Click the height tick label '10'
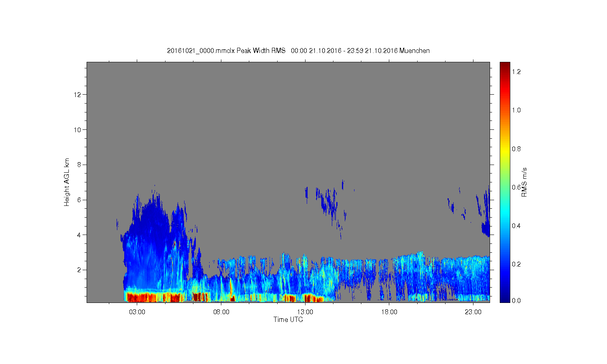Viewport: 607px width, 364px height. 78,130
